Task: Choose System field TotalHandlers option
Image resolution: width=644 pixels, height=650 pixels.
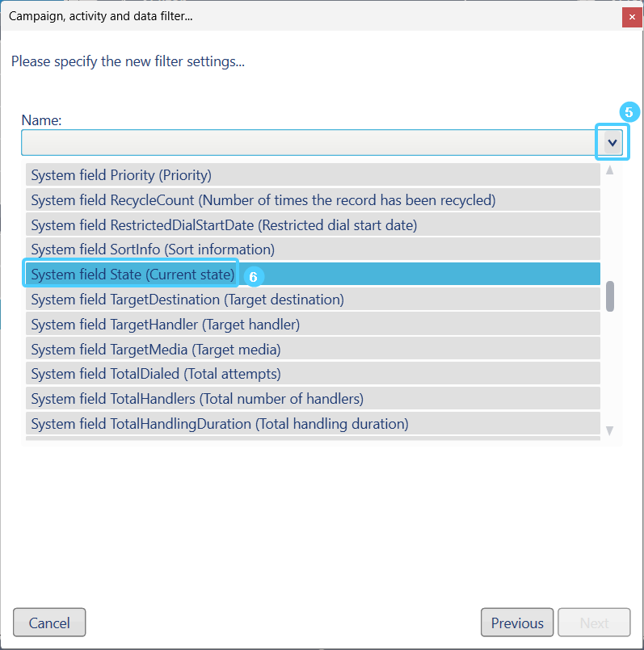Action: pyautogui.click(x=197, y=399)
